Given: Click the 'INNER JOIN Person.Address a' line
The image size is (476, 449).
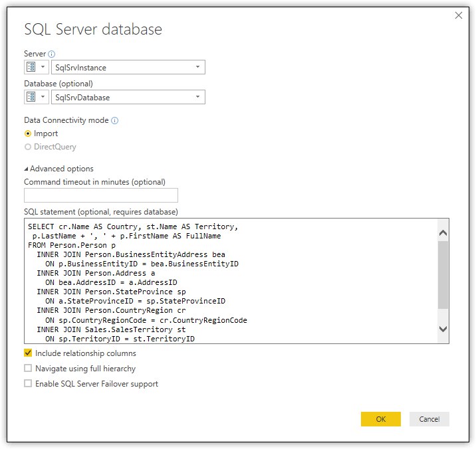Looking at the screenshot, I should pyautogui.click(x=96, y=274).
